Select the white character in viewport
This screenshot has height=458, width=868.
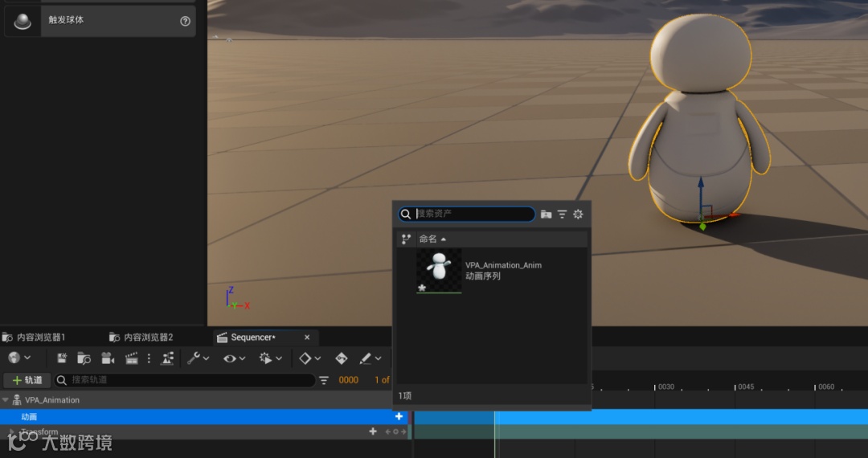click(699, 119)
